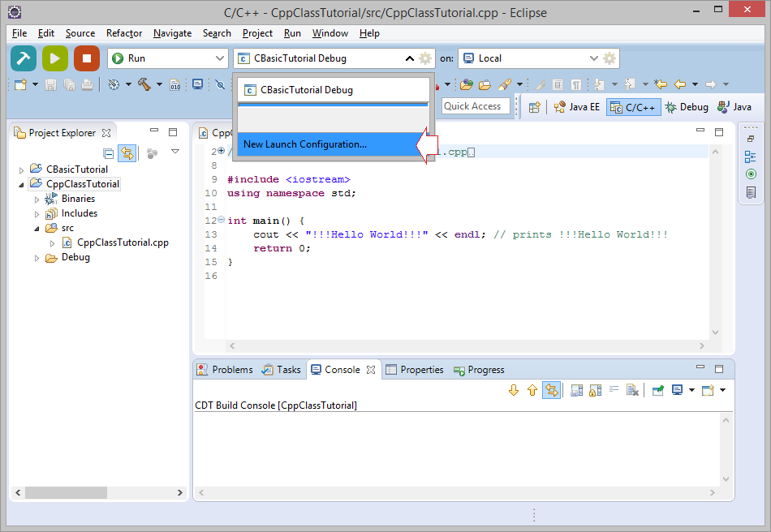Toggle Scroll Lock in Console toolbar
The width and height of the screenshot is (771, 532).
[595, 391]
